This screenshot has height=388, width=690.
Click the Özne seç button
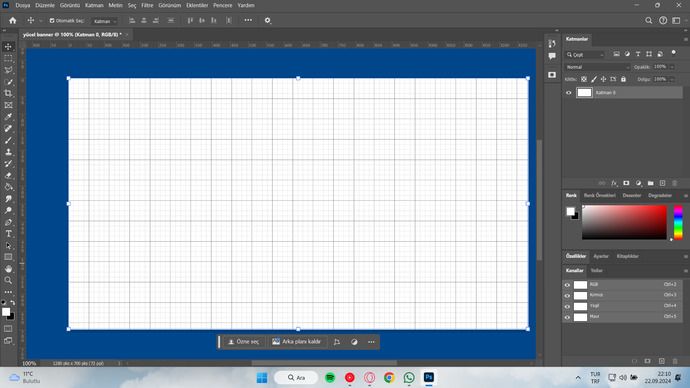(243, 342)
